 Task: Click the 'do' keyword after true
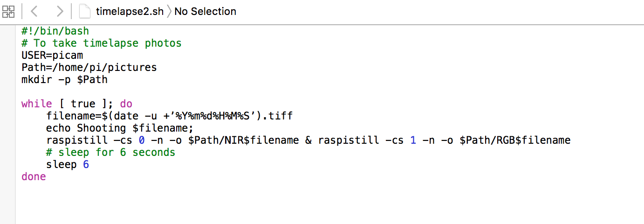click(x=126, y=104)
